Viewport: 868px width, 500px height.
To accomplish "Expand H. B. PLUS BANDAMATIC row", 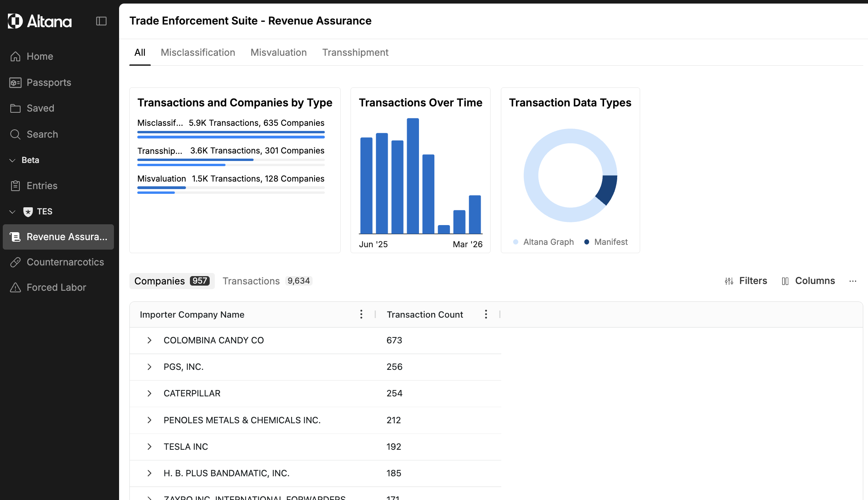I will point(149,473).
